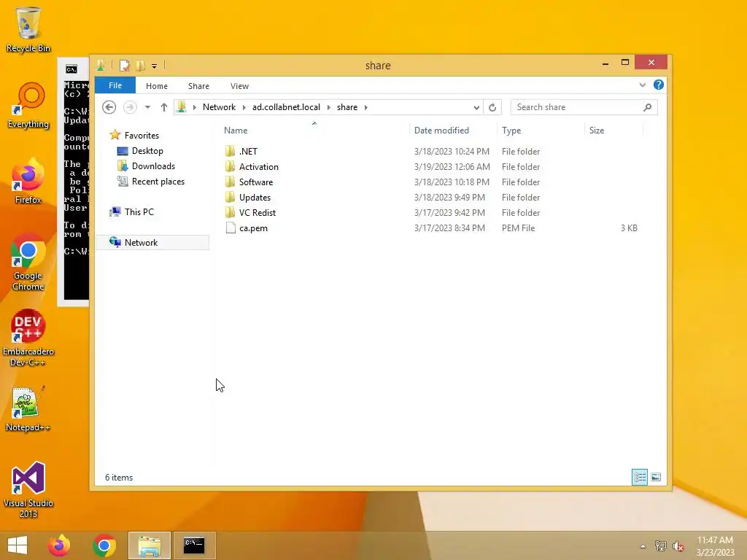Image resolution: width=747 pixels, height=560 pixels.
Task: Open the Firefox desktop shortcut
Action: coord(28,182)
